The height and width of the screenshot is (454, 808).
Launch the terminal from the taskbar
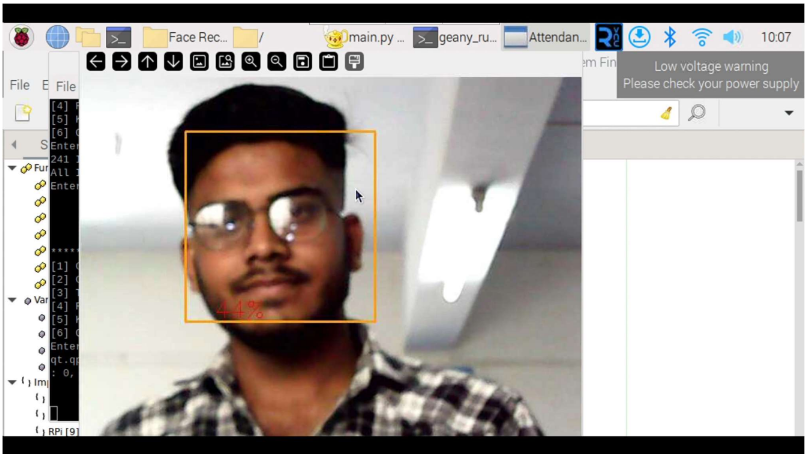pyautogui.click(x=119, y=37)
